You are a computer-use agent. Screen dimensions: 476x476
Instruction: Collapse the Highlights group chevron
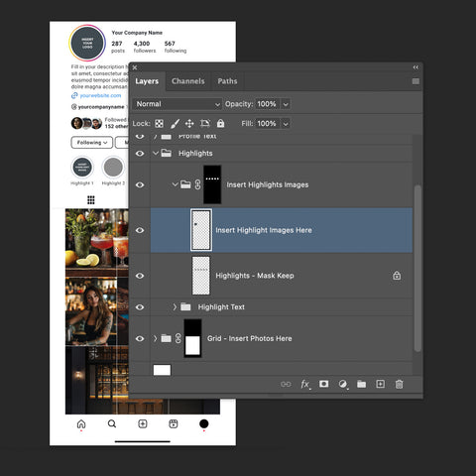pyautogui.click(x=156, y=153)
